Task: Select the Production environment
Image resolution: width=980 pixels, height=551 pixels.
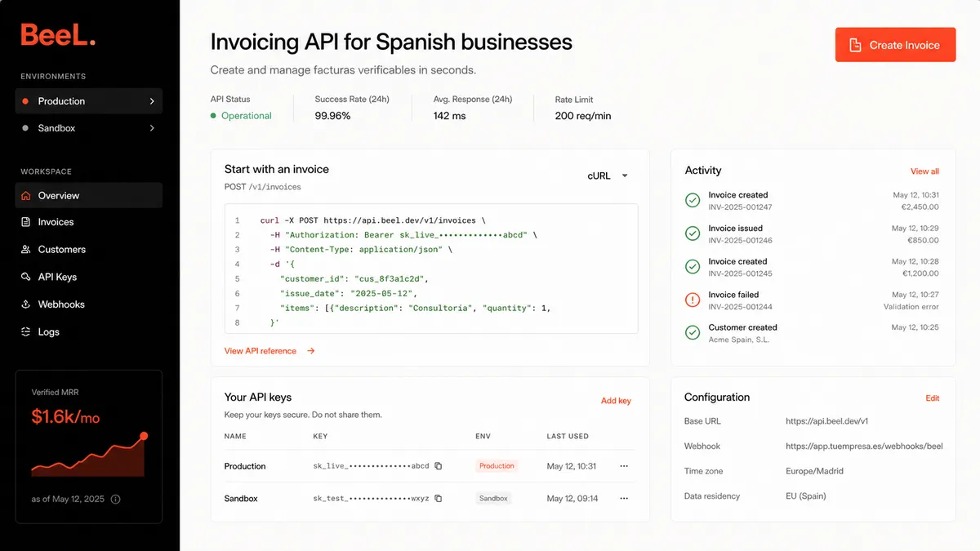Action: (x=88, y=101)
